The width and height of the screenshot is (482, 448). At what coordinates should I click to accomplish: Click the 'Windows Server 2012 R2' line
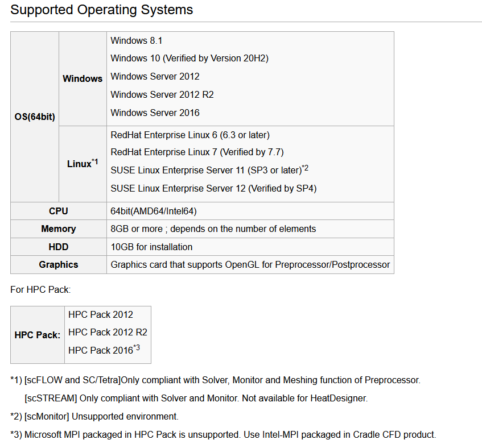[x=162, y=94]
